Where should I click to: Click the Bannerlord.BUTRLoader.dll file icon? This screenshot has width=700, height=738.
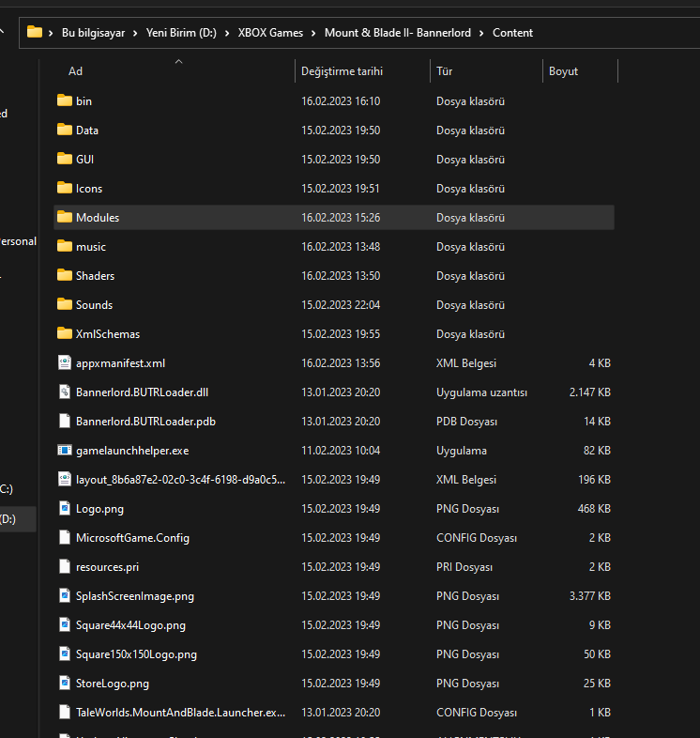tap(65, 392)
